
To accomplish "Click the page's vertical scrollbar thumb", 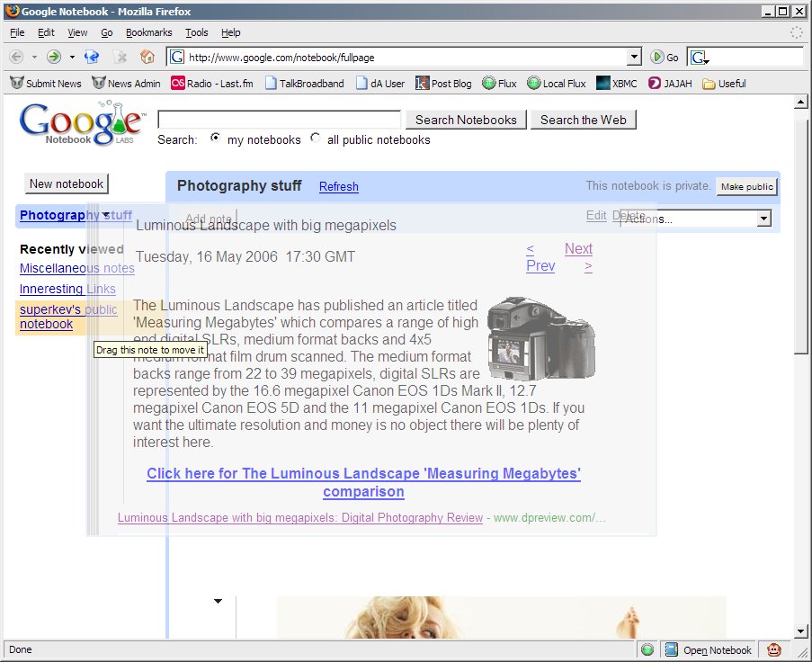I will (x=801, y=234).
